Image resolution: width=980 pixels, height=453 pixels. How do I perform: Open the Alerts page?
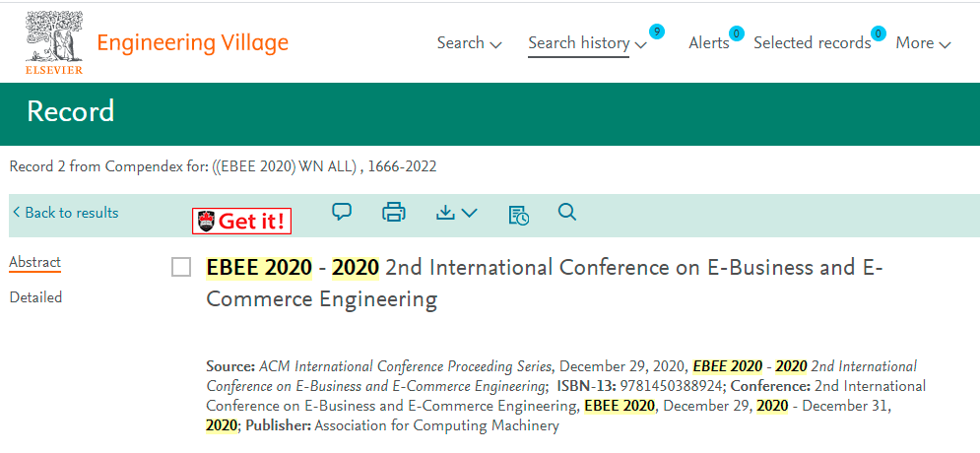[709, 43]
